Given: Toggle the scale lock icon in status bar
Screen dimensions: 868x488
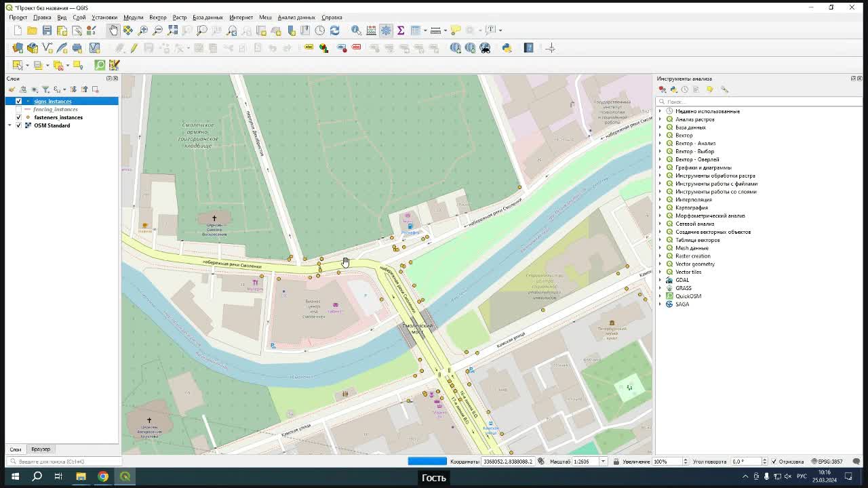Looking at the screenshot, I should click(616, 462).
